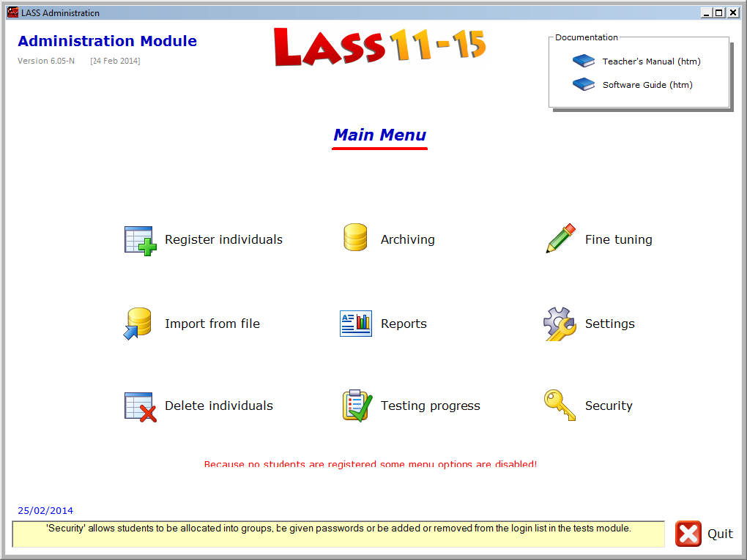Click the Main Menu heading

379,135
